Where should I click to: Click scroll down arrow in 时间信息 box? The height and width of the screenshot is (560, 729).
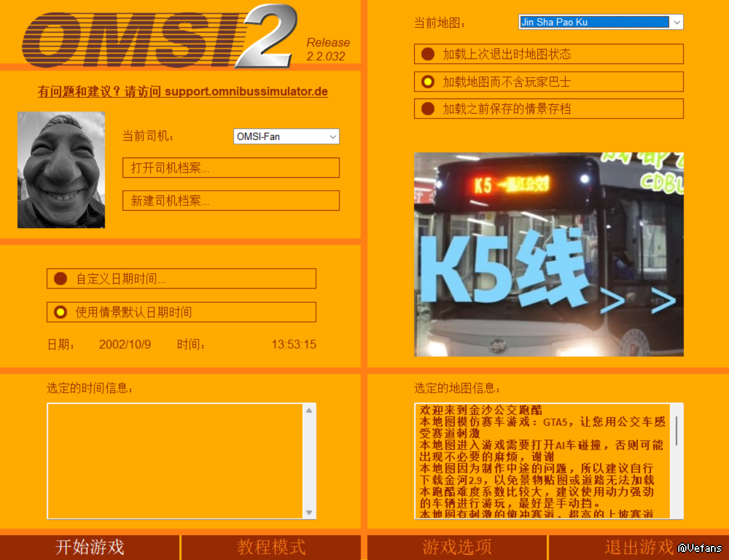(x=309, y=513)
